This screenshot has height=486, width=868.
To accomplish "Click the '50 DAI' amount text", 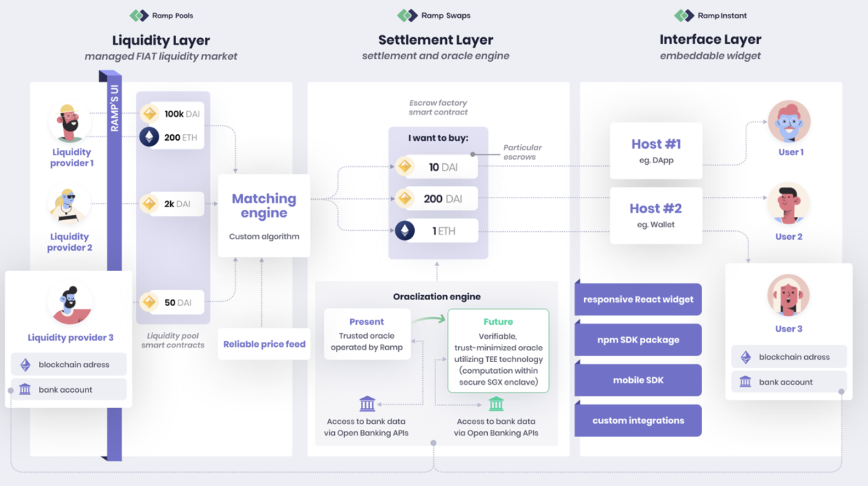I will pos(178,303).
